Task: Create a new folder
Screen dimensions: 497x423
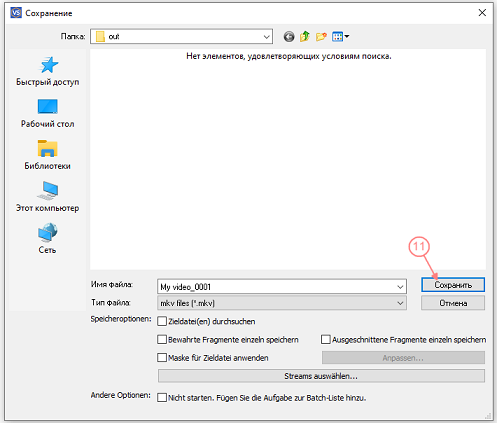Action: point(321,36)
